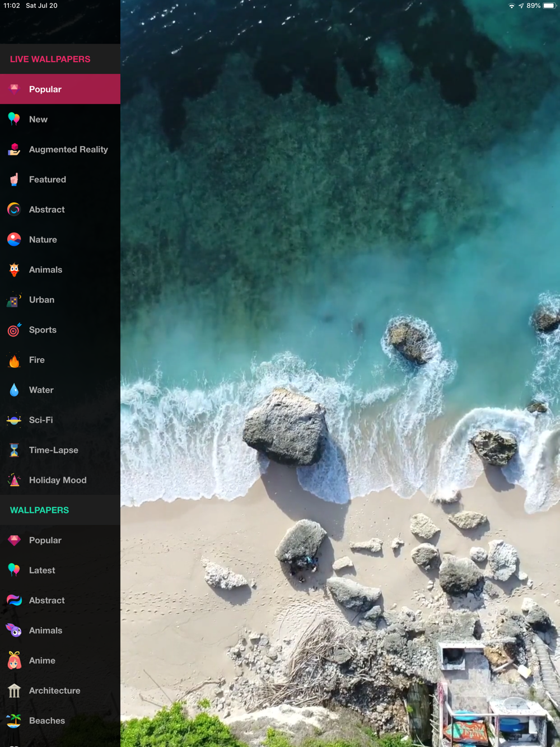This screenshot has height=747, width=560.
Task: Choose Abstract under Live Wallpapers
Action: click(60, 209)
